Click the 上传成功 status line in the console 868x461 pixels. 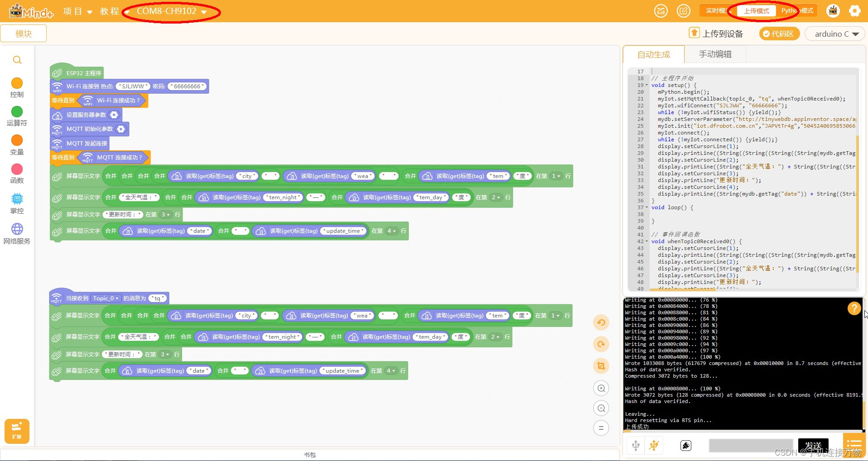(x=637, y=427)
